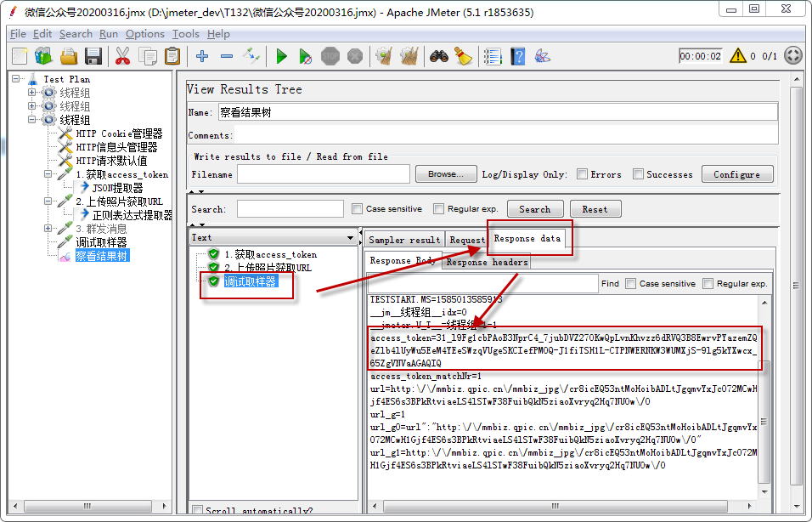Save the test plan with floppy icon
This screenshot has width=812, height=522.
click(x=93, y=56)
